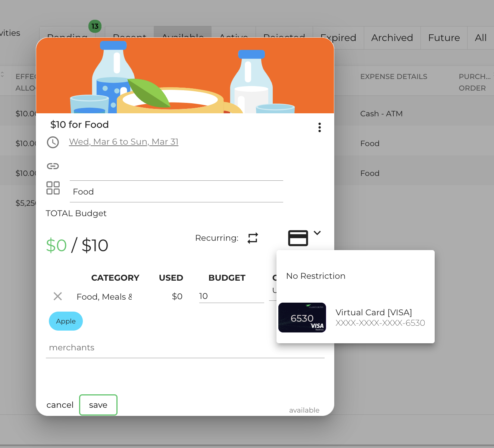This screenshot has height=448, width=494.
Task: Click the Apple merchant chip
Action: tap(66, 321)
